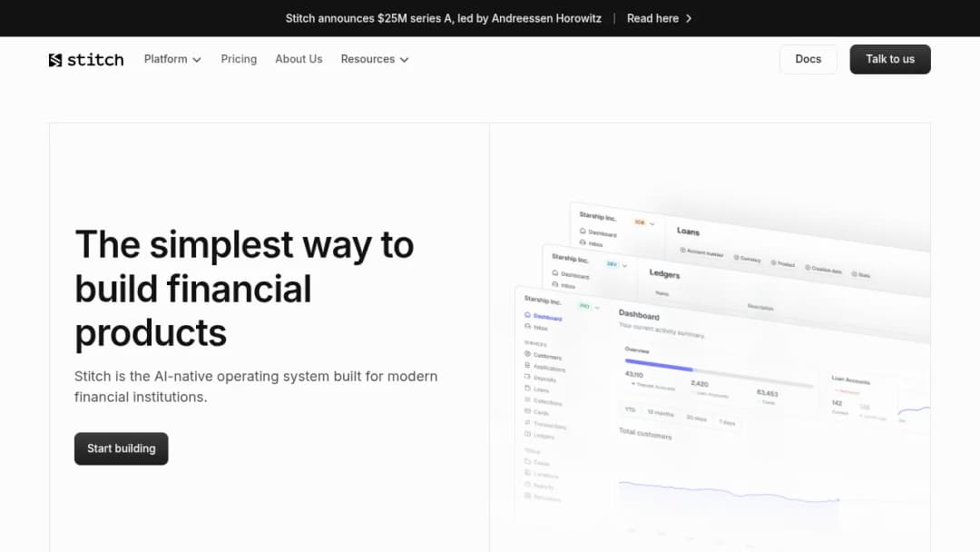Click the purple Overview progress bar
980x552 pixels.
click(x=659, y=365)
